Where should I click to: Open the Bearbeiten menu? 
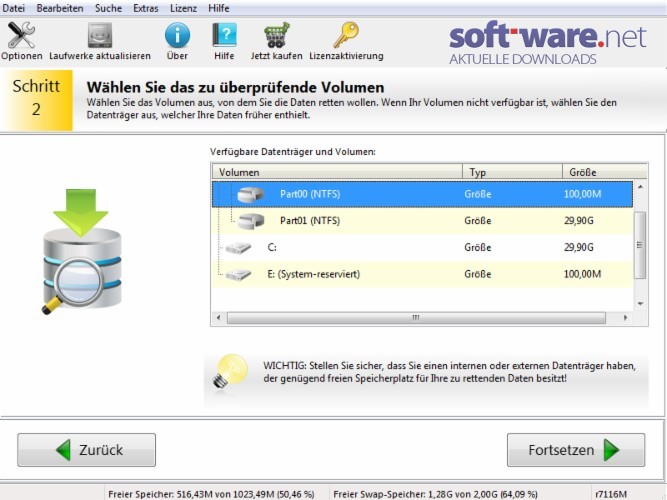tap(60, 8)
